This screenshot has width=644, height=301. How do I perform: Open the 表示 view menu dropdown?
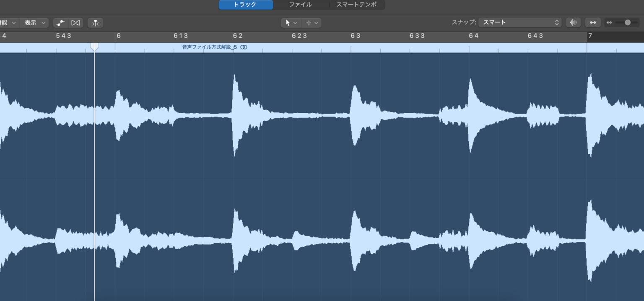[x=34, y=23]
